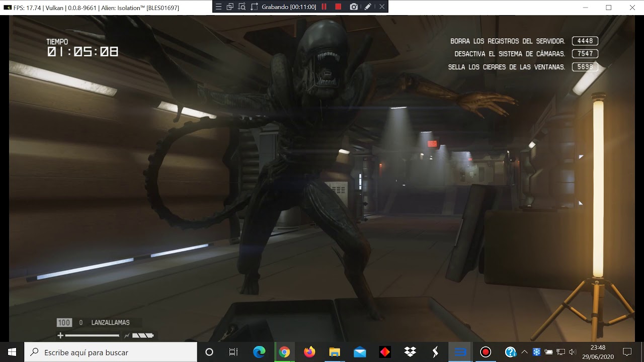Switch to the RPCS3 emulator taskbar icon

coord(460,352)
